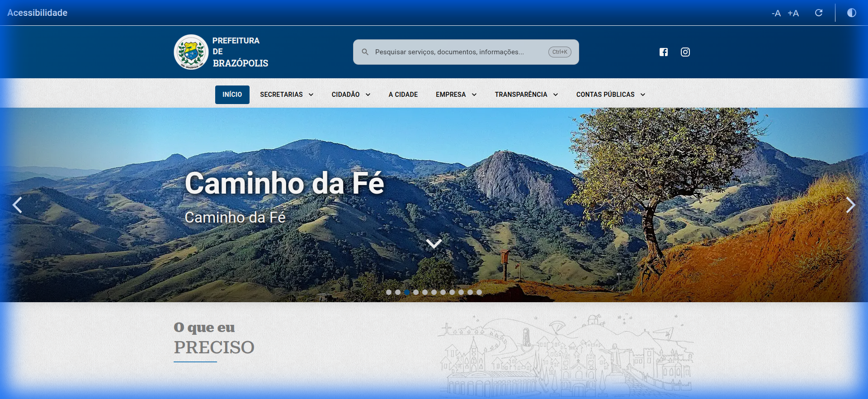Click the increase font size +A icon
This screenshot has height=399, width=868.
tap(793, 13)
